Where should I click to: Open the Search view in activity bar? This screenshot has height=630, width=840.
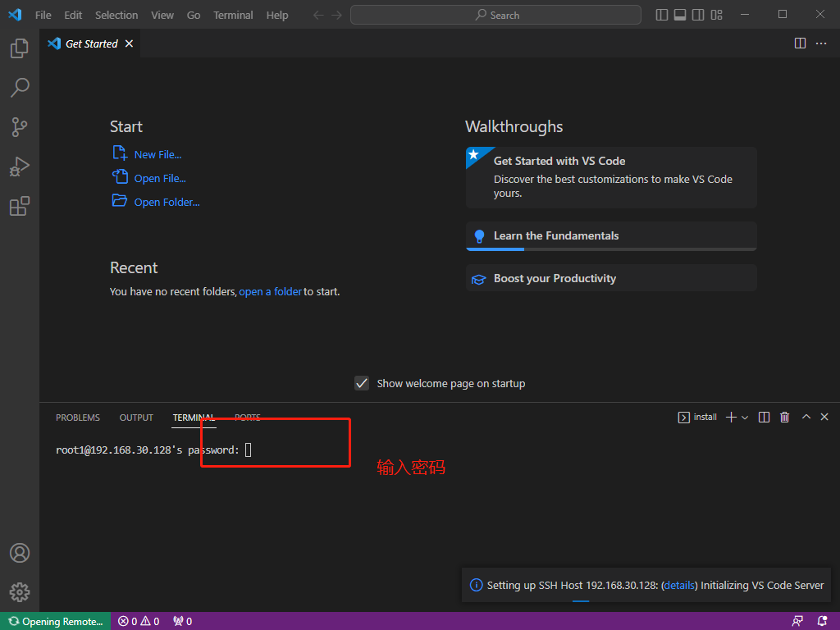click(20, 87)
